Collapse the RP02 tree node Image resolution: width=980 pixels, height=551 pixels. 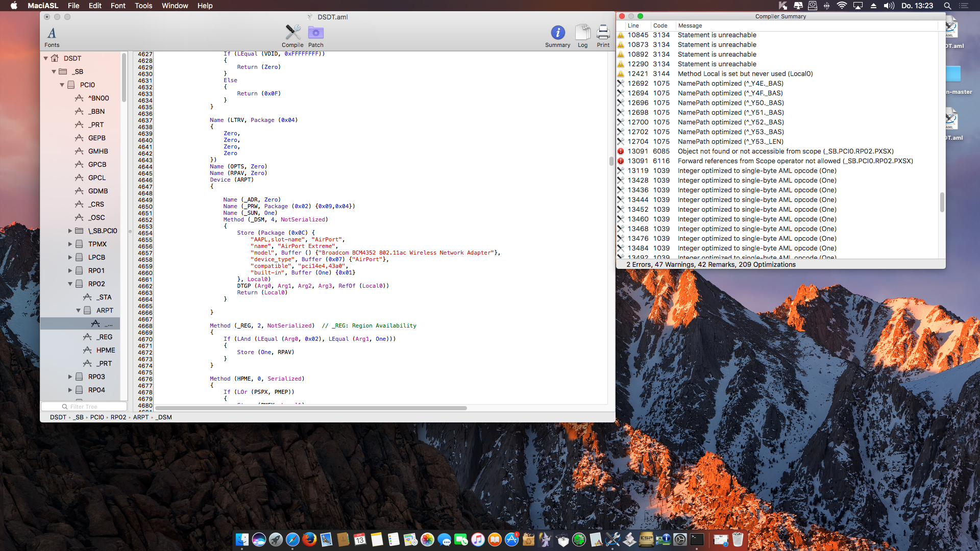pos(70,284)
